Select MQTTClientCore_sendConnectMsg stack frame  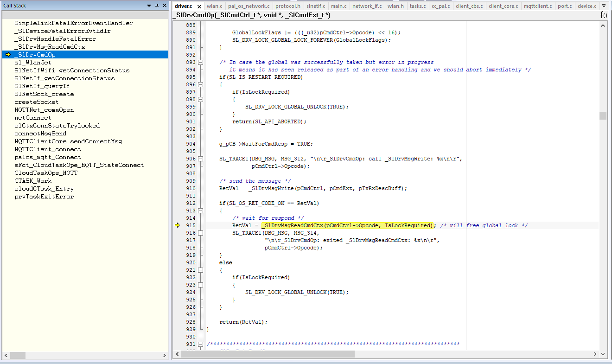[68, 141]
